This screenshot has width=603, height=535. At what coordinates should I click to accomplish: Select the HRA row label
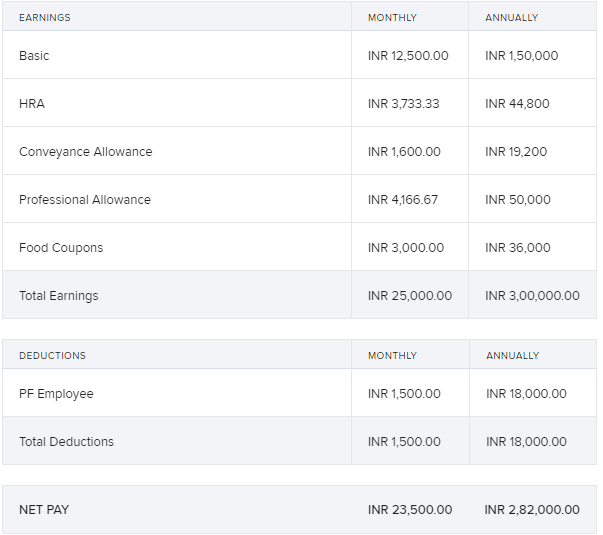[32, 104]
